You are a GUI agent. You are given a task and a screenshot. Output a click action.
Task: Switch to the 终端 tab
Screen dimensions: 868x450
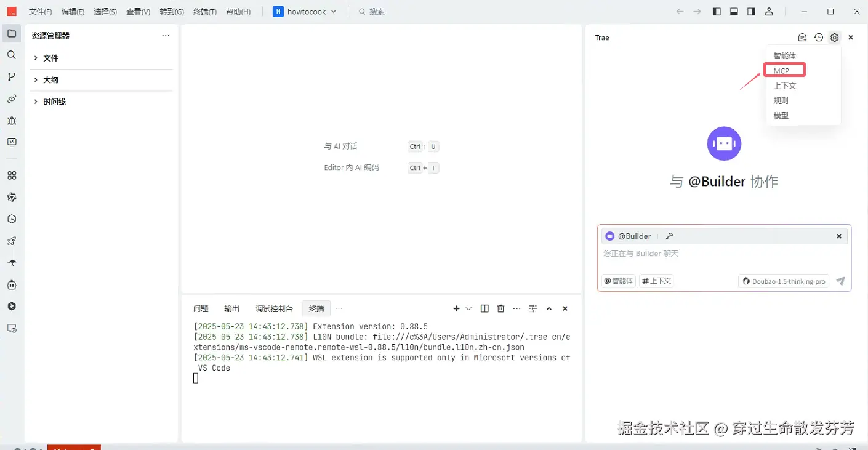click(x=316, y=308)
